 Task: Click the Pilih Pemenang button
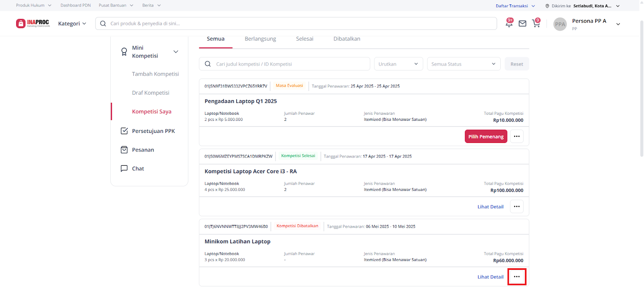(x=486, y=137)
